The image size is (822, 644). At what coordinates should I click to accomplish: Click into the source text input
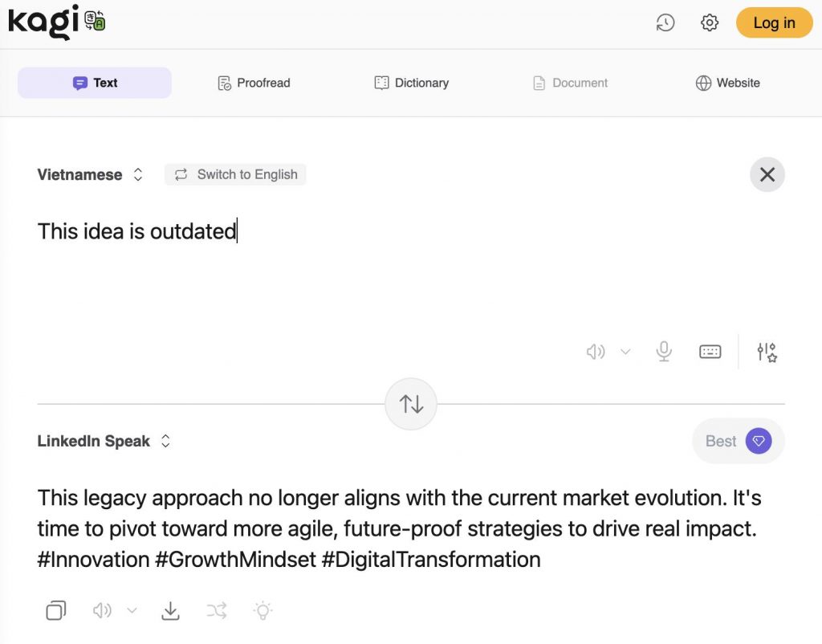click(x=321, y=265)
